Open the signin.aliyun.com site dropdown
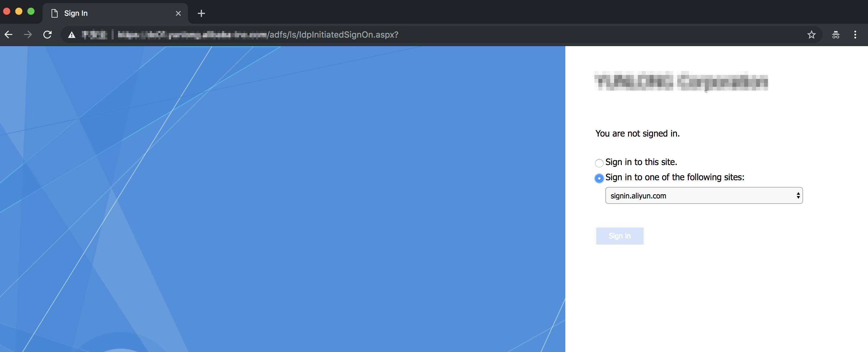Screen dimensions: 868x352 (704, 195)
